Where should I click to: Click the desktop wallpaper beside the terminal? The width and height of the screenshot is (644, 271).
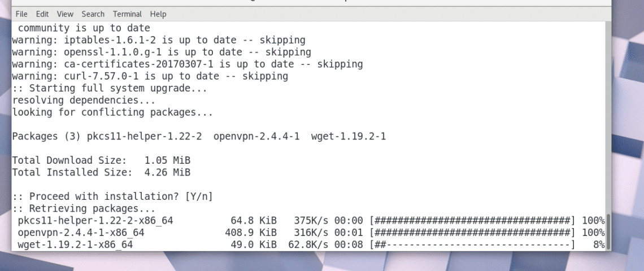click(627, 141)
